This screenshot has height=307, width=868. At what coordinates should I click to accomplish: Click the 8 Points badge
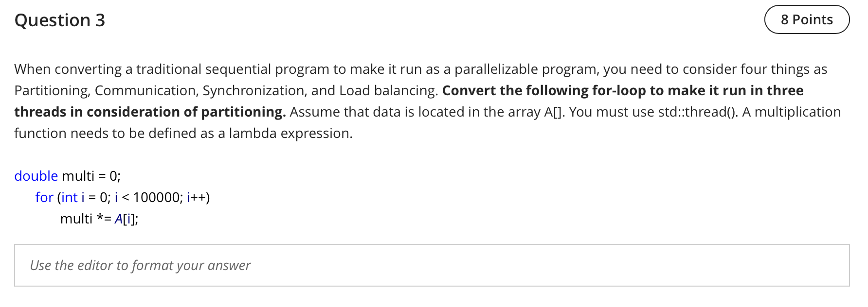(807, 19)
